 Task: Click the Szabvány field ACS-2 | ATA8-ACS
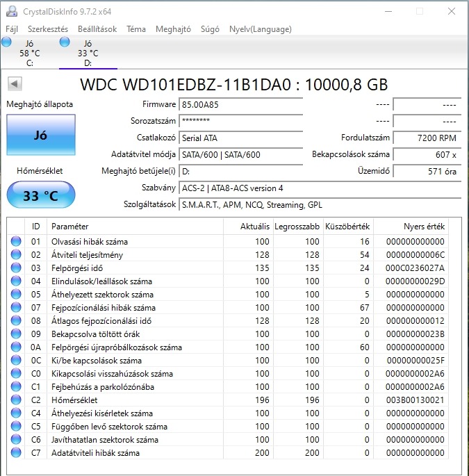click(320, 188)
